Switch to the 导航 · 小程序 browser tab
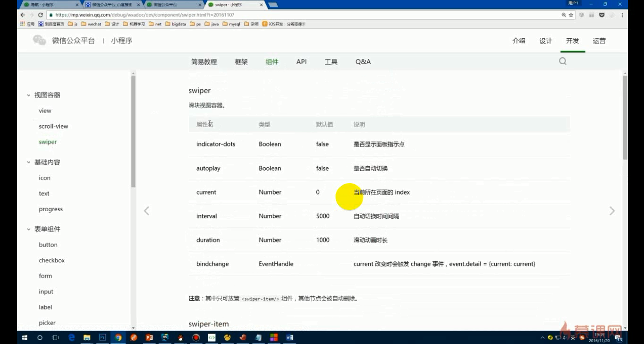The height and width of the screenshot is (344, 644). point(51,4)
